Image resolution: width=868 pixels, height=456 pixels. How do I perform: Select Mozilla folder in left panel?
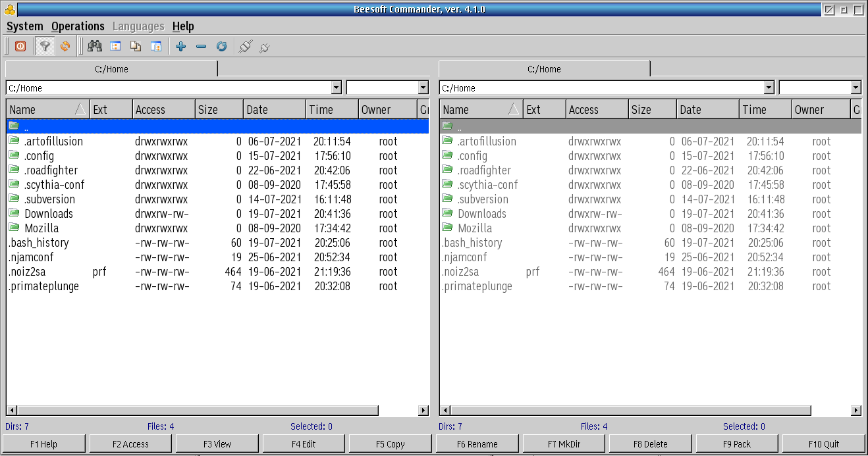[x=217, y=228]
